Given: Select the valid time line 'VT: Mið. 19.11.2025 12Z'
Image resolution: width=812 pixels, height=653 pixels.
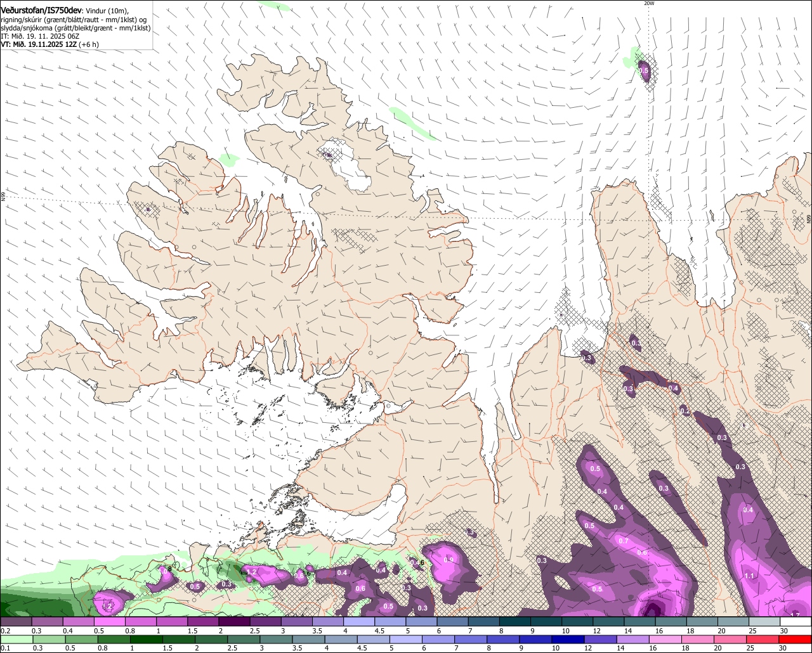Looking at the screenshot, I should pyautogui.click(x=39, y=44).
